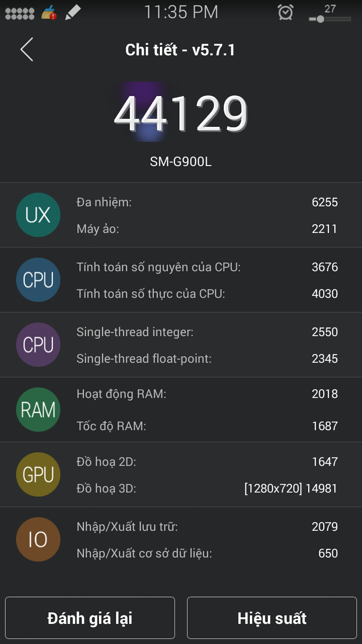Select the green RAM category icon
Viewport: 362px width, 644px height.
pyautogui.click(x=38, y=410)
